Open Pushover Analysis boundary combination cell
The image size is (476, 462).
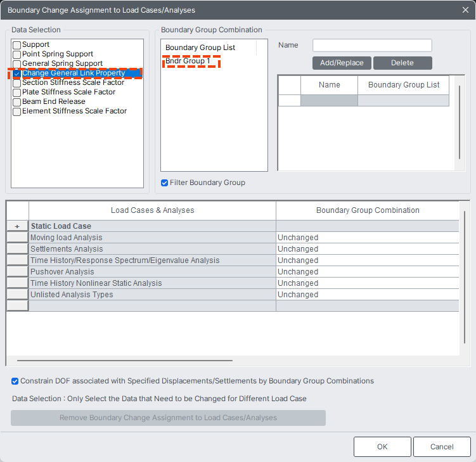click(x=367, y=272)
